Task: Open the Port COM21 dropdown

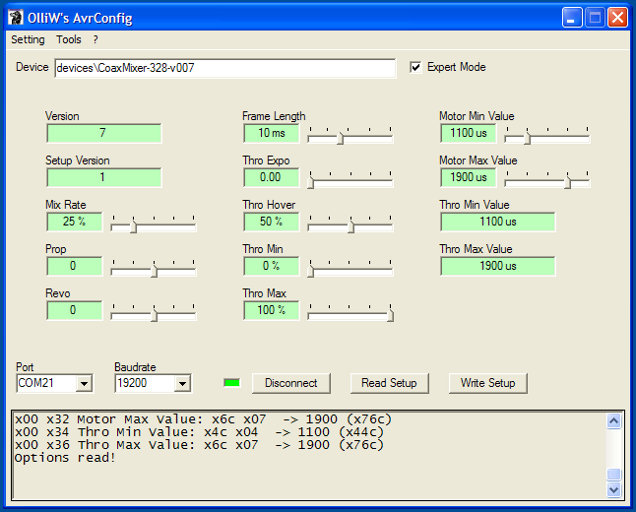Action: coord(84,383)
